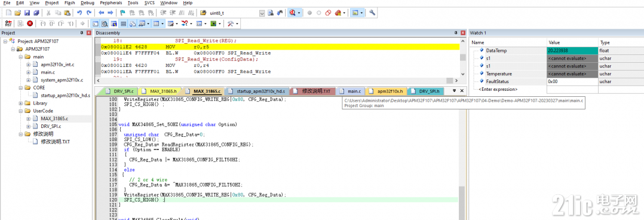Toggle the Memory Windows button

156,24
